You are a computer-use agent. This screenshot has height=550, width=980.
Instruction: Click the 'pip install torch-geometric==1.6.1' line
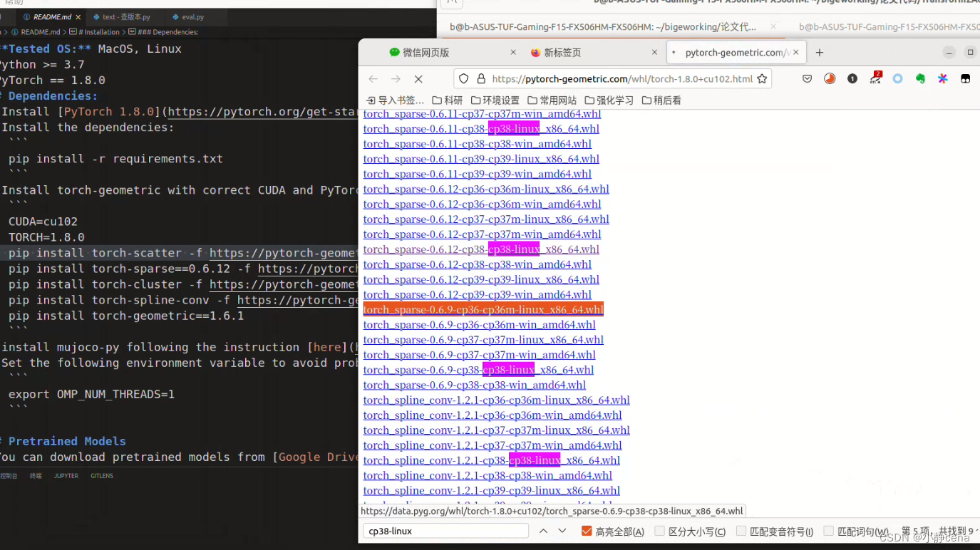point(126,316)
